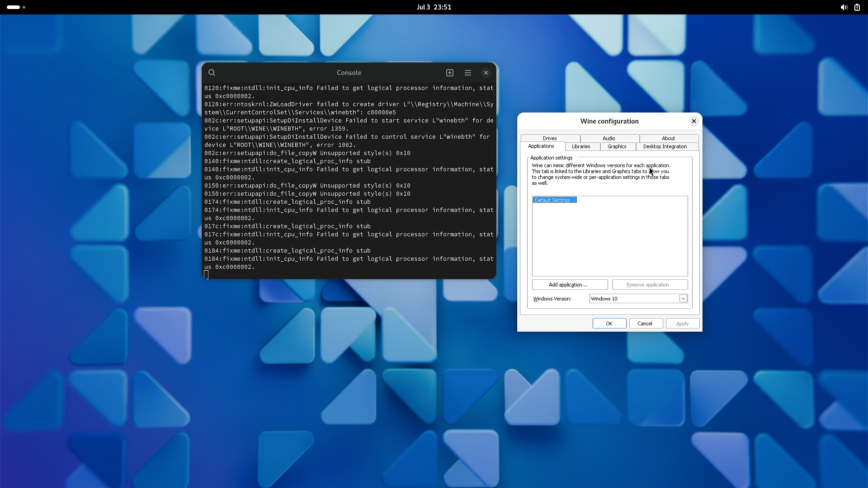The image size is (868, 488).
Task: Switch to the Libraries tab
Action: click(x=581, y=147)
